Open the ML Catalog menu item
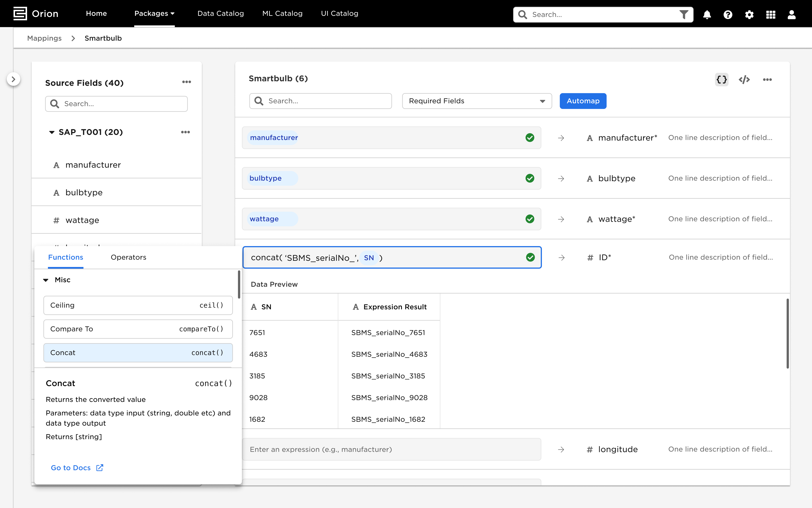 click(x=282, y=13)
